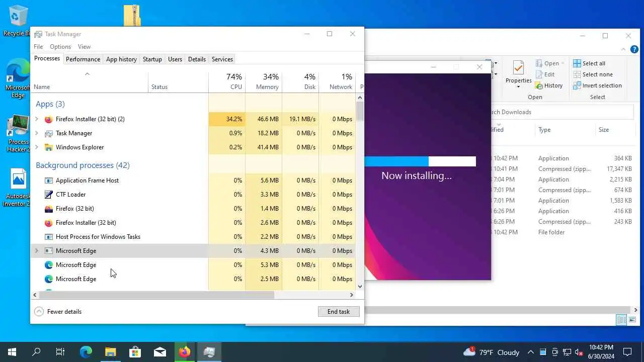Screen dimensions: 644x362
Task: Select the Microsoft Edge desktop shortcut
Action: (18, 78)
